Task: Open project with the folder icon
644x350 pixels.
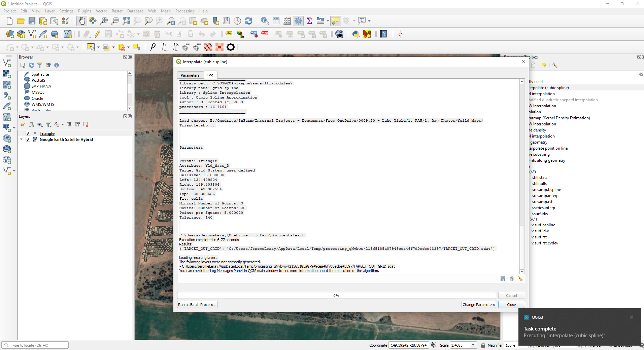Action: coord(21,21)
